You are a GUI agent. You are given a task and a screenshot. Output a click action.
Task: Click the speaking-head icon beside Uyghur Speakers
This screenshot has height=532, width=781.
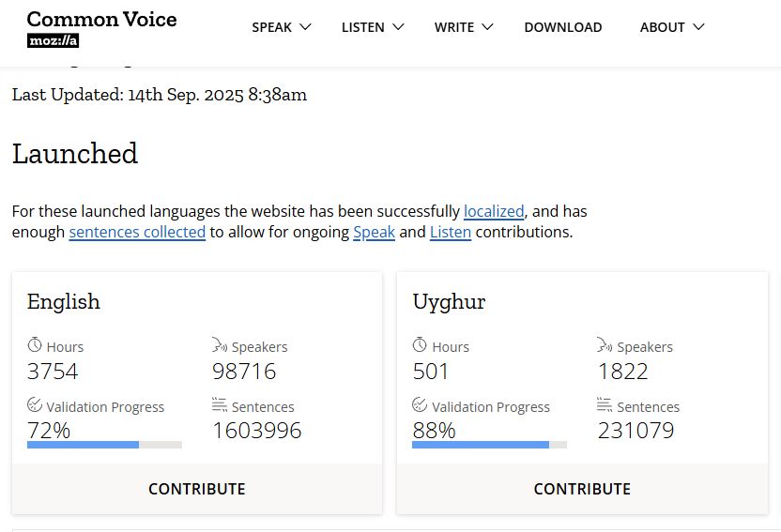(x=605, y=345)
